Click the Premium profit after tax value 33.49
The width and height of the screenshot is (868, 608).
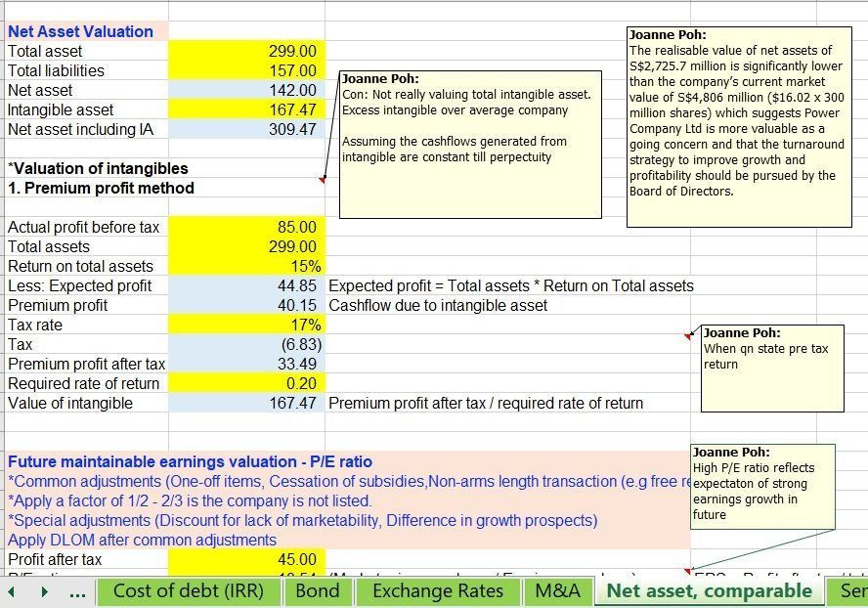(247, 364)
